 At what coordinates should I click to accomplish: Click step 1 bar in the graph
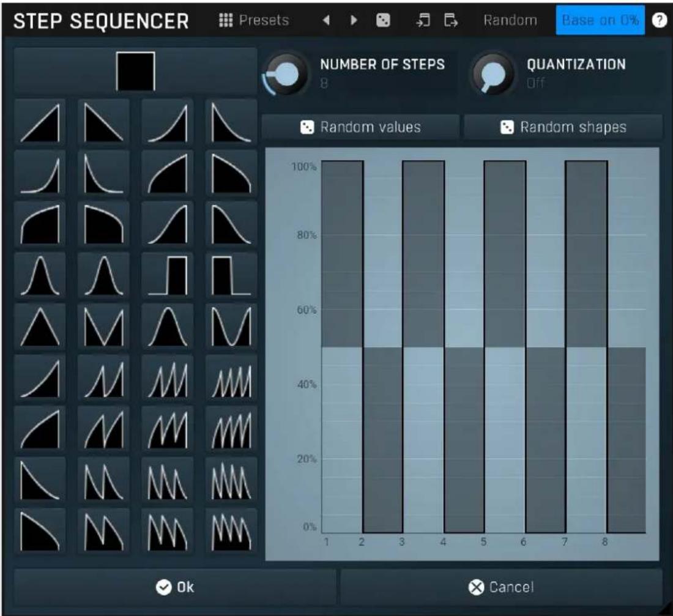tap(343, 254)
